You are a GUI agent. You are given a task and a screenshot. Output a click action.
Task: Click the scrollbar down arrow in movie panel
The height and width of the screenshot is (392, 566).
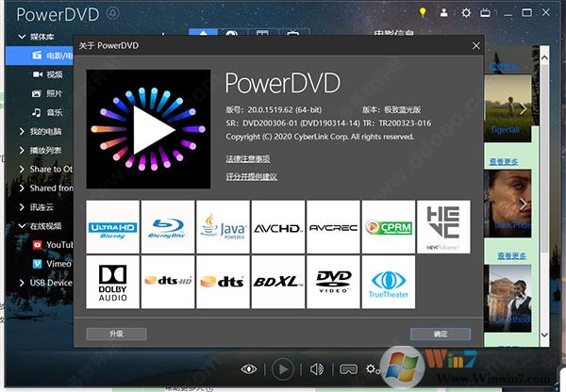tap(544, 335)
